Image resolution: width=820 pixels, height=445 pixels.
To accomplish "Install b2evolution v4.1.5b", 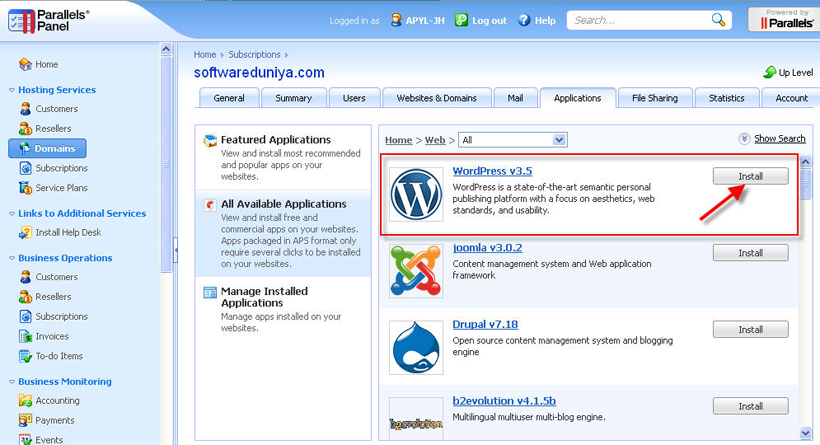I will click(750, 406).
